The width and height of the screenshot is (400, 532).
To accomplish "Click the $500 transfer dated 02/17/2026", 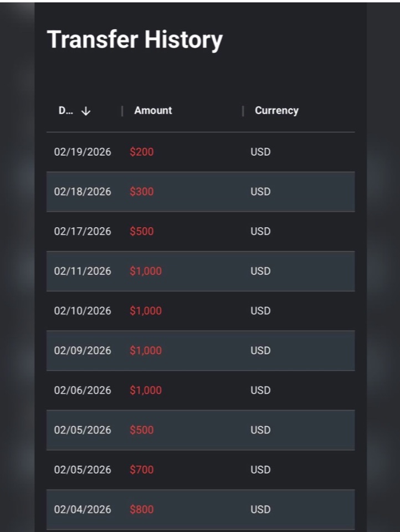I will coord(141,232).
